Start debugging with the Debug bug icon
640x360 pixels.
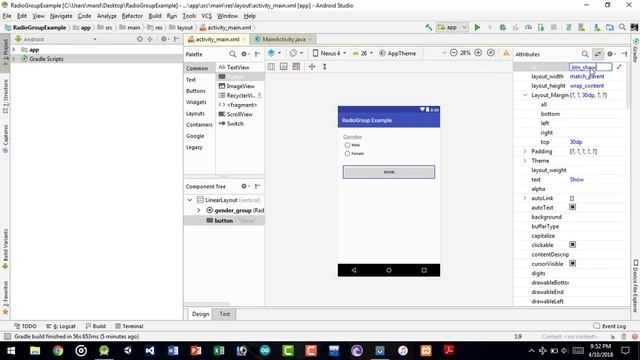[x=503, y=27]
